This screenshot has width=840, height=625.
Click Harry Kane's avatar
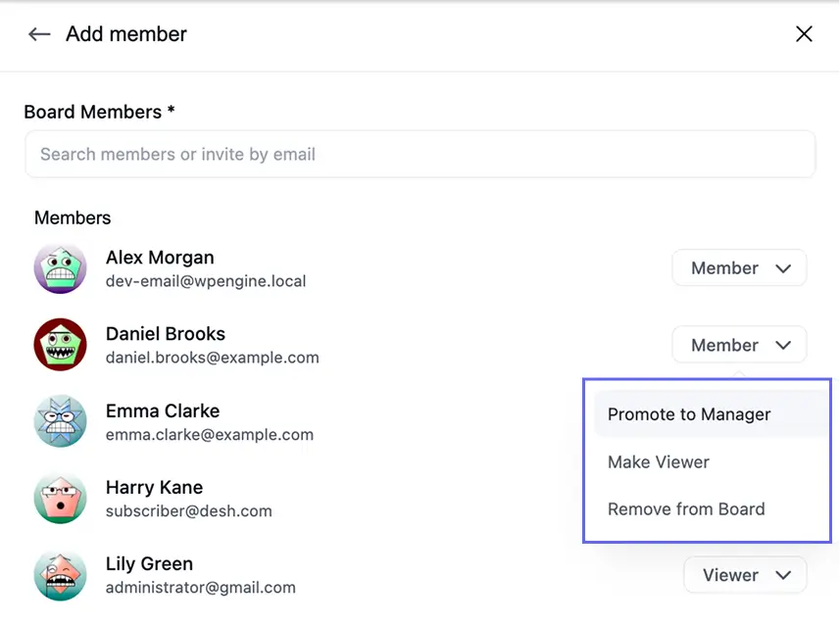[61, 499]
